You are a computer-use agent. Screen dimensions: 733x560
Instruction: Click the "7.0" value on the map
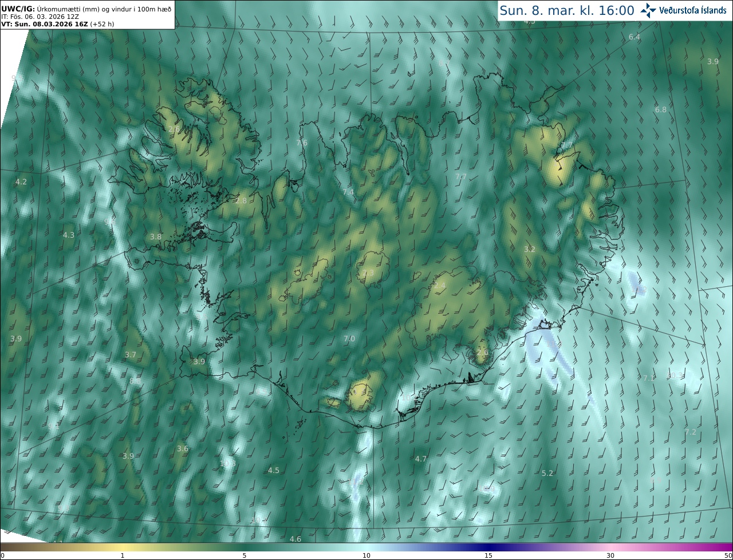pos(349,339)
